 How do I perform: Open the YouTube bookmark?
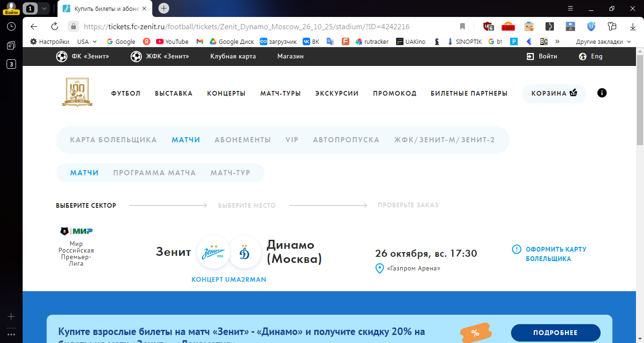coord(173,41)
